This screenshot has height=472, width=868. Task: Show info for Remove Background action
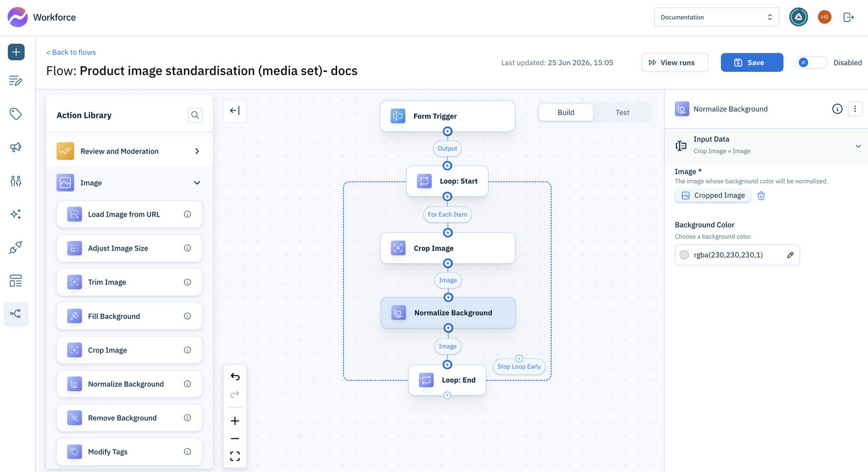[187, 418]
